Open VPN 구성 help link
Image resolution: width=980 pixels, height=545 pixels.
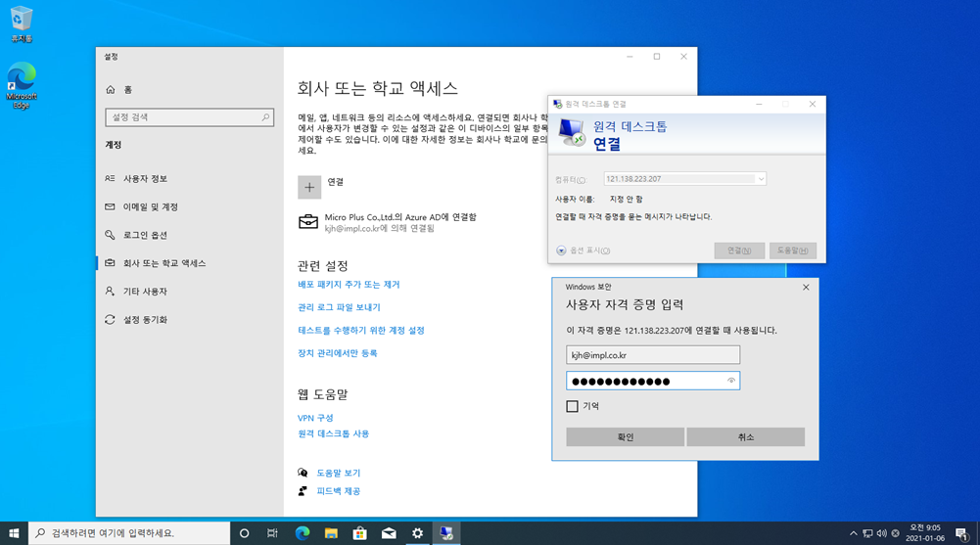315,418
